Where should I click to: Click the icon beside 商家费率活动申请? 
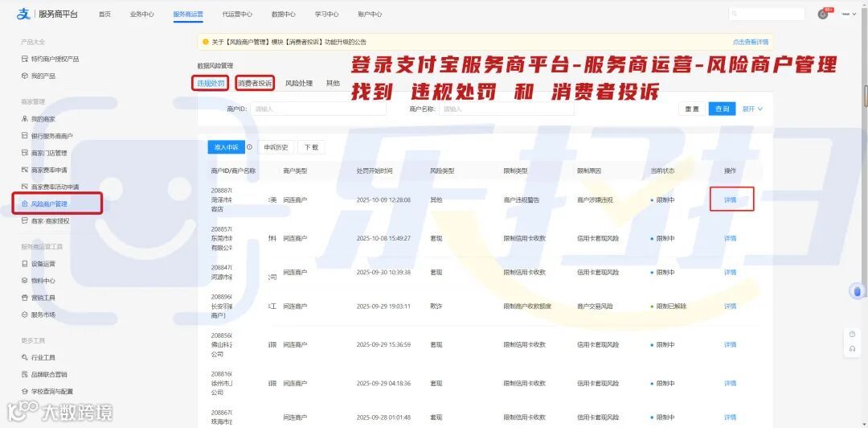[24, 187]
